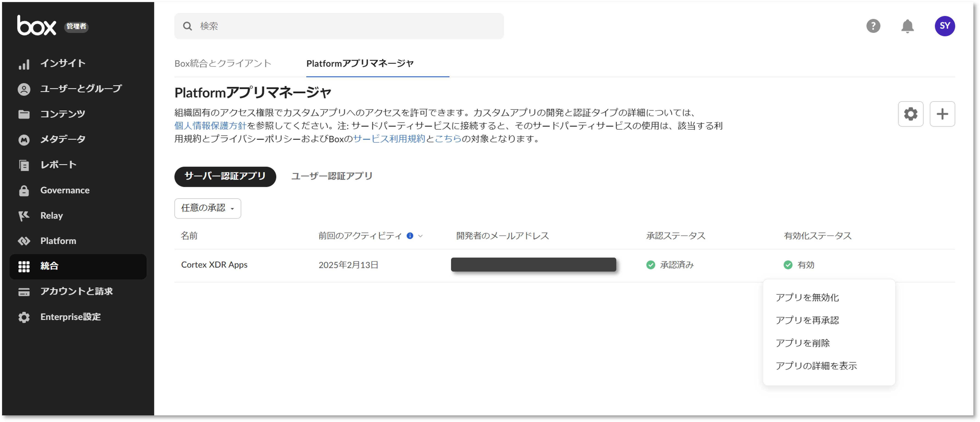
Task: Click the search magnifier icon
Action: pyautogui.click(x=187, y=26)
